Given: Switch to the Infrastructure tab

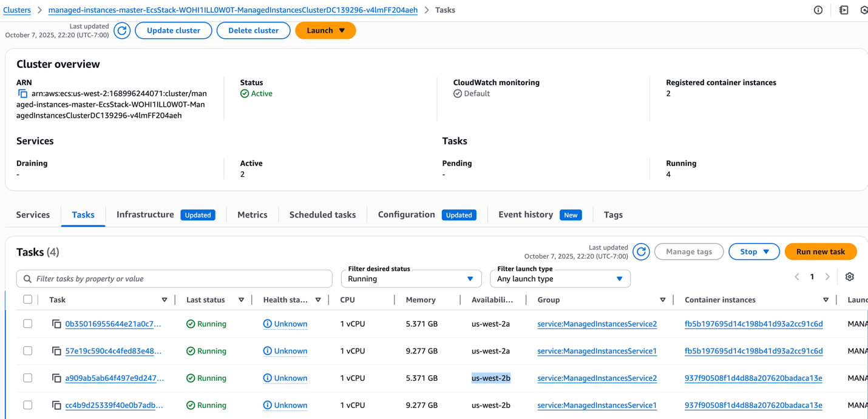Looking at the screenshot, I should (x=145, y=215).
